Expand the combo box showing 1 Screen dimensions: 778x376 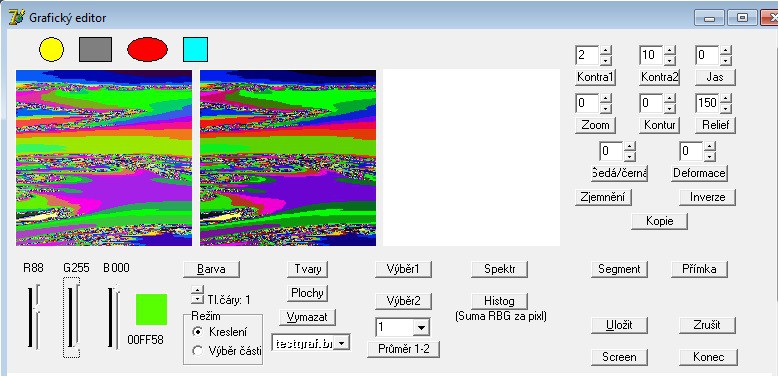tap(421, 327)
